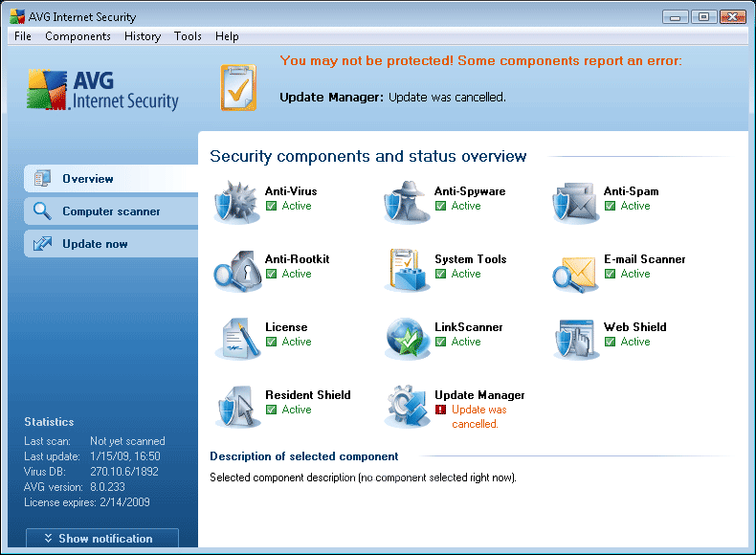The height and width of the screenshot is (555, 756).
Task: Click 'License expires: 2/14/2009' line
Action: pyautogui.click(x=87, y=502)
